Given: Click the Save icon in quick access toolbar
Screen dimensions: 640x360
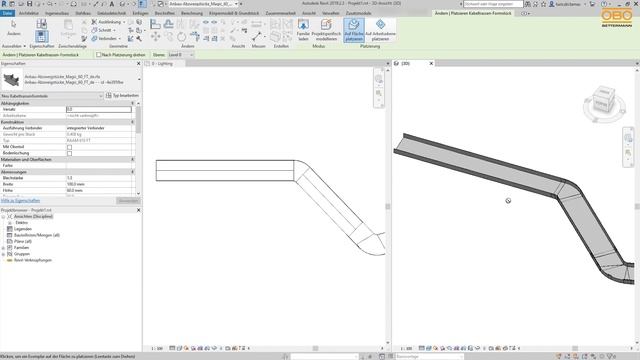Looking at the screenshot, I should pos(29,4).
